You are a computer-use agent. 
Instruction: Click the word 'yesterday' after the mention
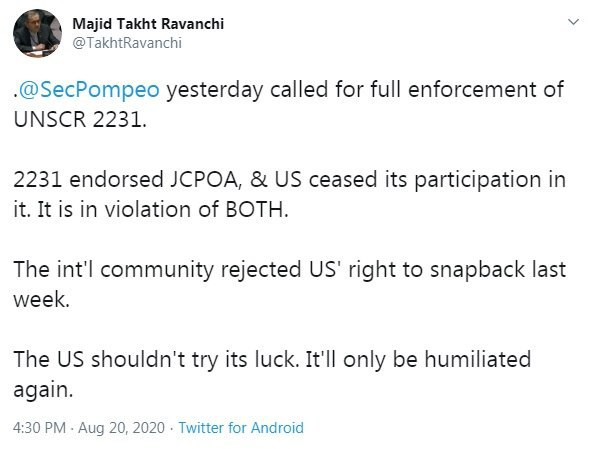click(x=215, y=90)
